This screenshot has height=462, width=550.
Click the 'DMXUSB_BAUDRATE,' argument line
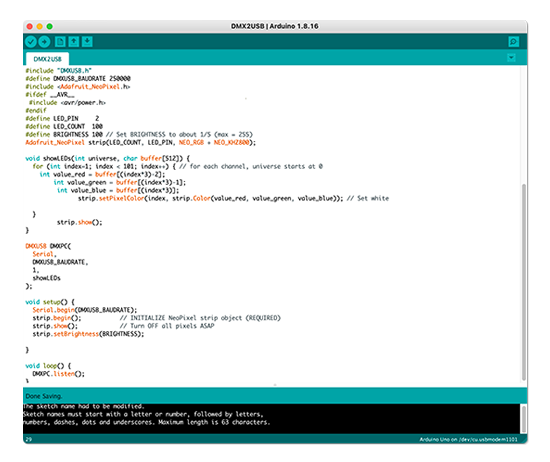coord(60,262)
